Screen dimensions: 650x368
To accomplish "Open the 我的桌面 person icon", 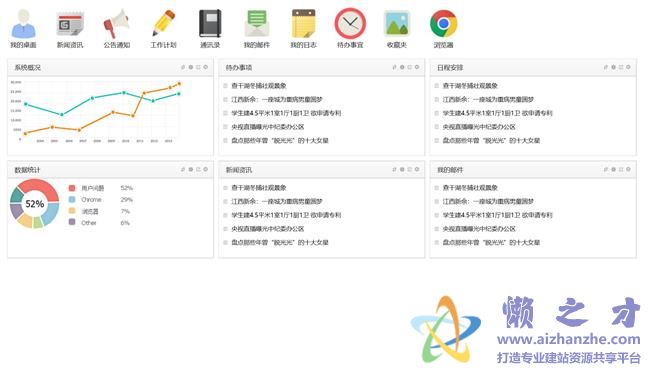I will [x=24, y=23].
